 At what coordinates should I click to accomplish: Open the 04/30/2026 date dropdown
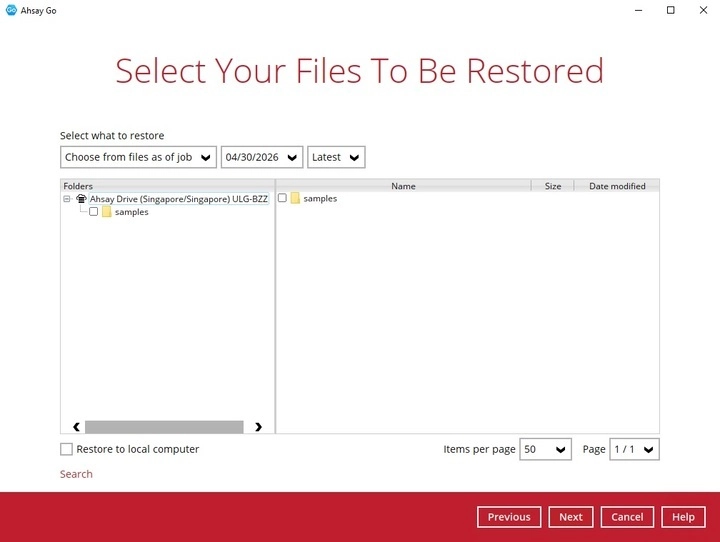262,157
